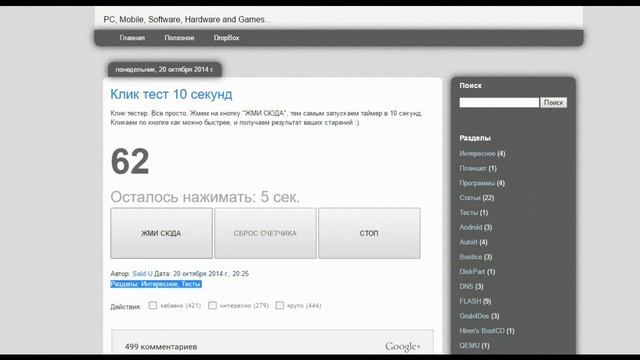The image size is (640, 360).
Task: Click the Поиск search button
Action: point(553,102)
